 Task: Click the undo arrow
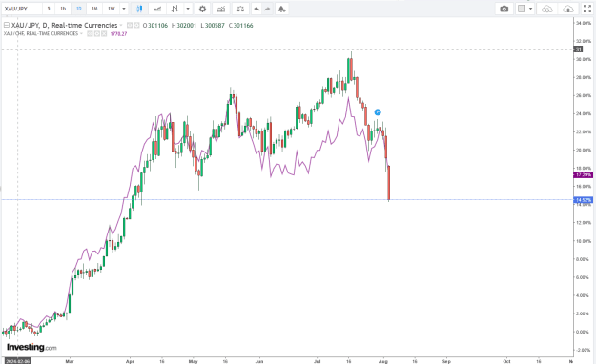[x=257, y=9]
